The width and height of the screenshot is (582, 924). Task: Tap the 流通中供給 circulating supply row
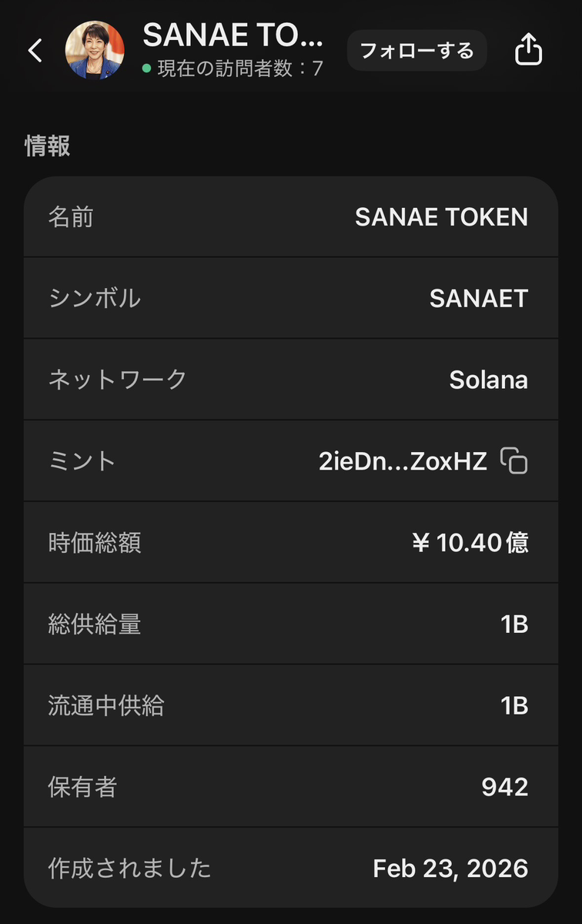291,705
